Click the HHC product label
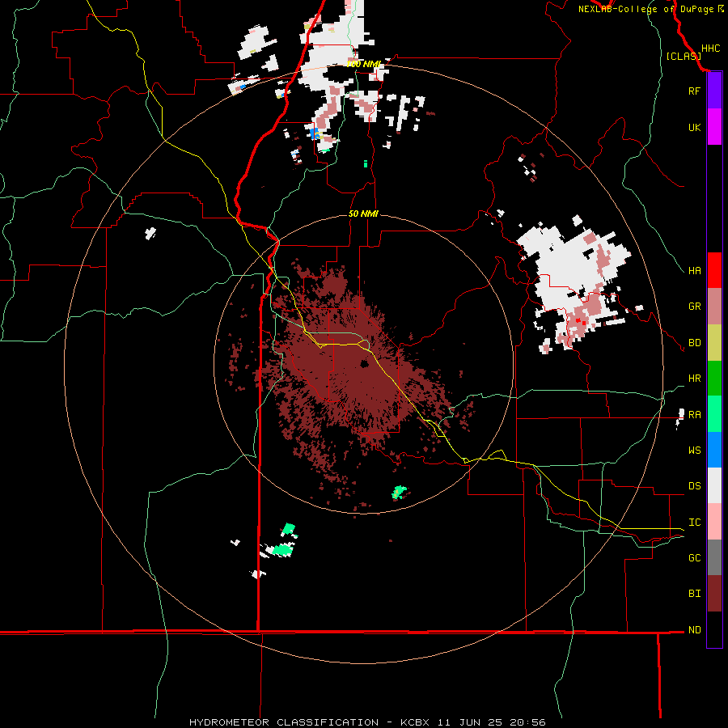Image resolution: width=728 pixels, height=728 pixels. tap(710, 49)
